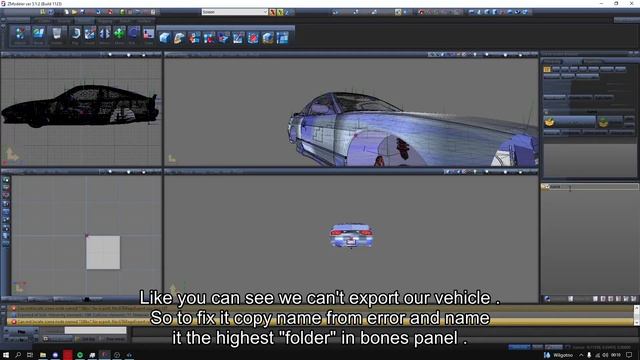The image size is (640, 360).
Task: Open the notification center icon in taskbar
Action: click(x=629, y=355)
